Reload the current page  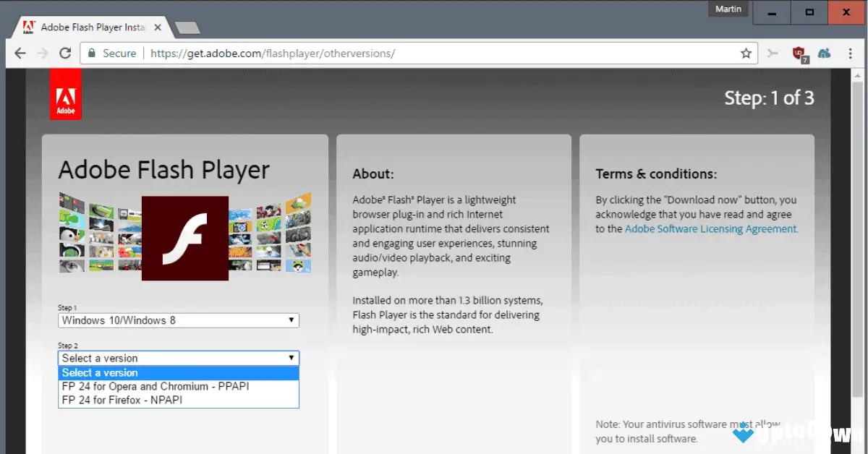(x=66, y=53)
